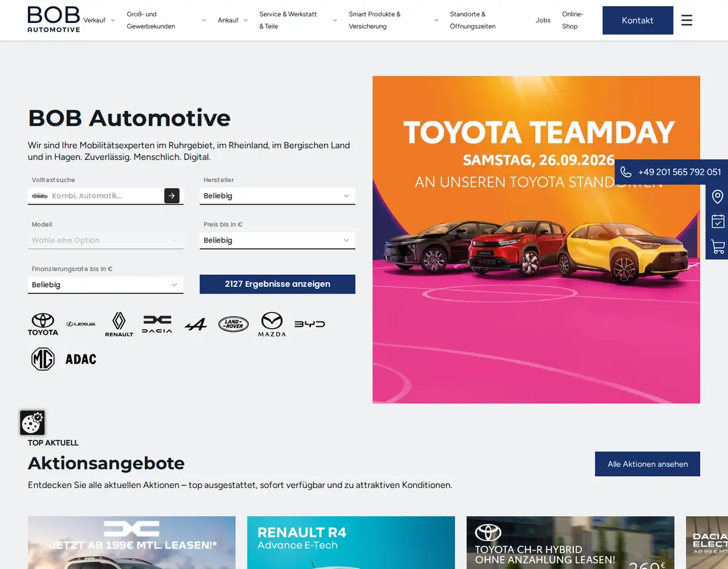Open the shopping cart sidebar icon
Image resolution: width=728 pixels, height=569 pixels.
(x=718, y=246)
